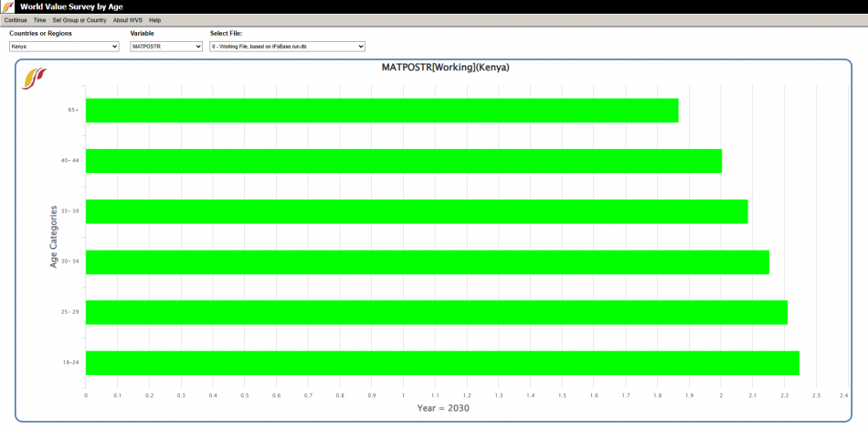Click the green bar for 65+

coord(382,111)
